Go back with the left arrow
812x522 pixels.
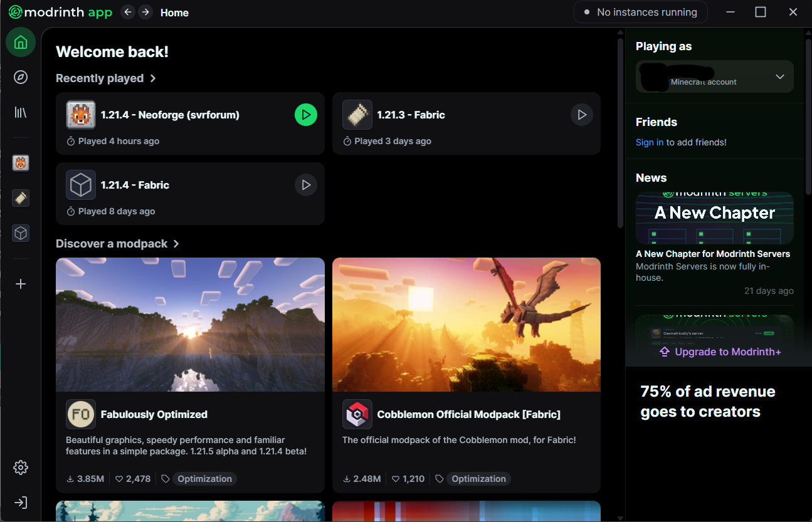pyautogui.click(x=128, y=12)
